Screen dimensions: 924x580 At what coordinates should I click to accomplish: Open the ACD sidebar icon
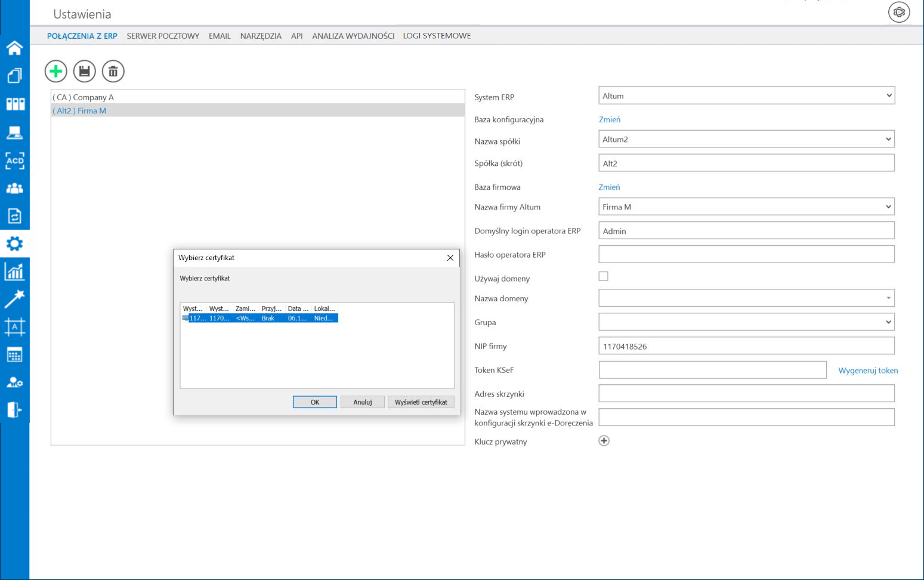click(15, 161)
